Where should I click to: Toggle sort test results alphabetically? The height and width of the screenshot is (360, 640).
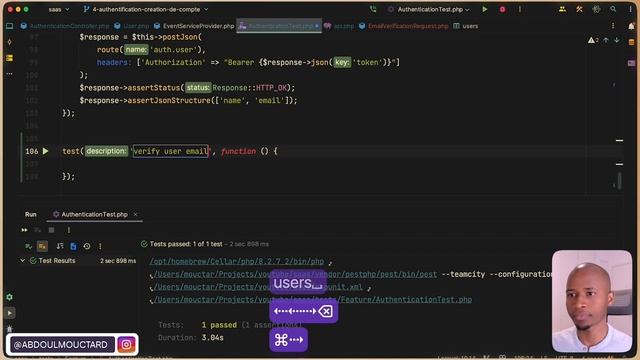tap(60, 246)
